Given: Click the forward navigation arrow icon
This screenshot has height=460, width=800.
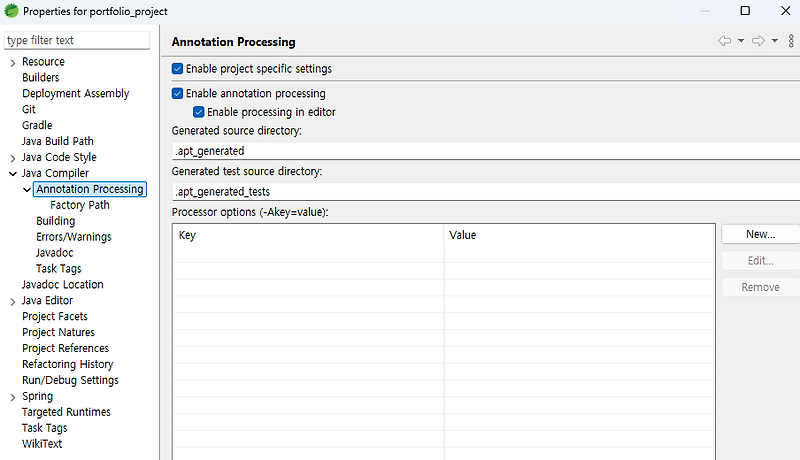Looking at the screenshot, I should pos(758,41).
